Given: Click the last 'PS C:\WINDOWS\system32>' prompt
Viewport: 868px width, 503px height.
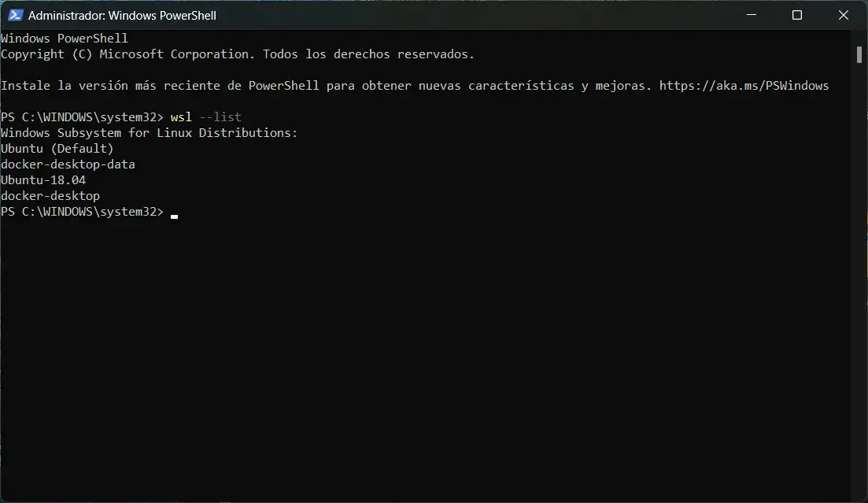Looking at the screenshot, I should click(83, 212).
